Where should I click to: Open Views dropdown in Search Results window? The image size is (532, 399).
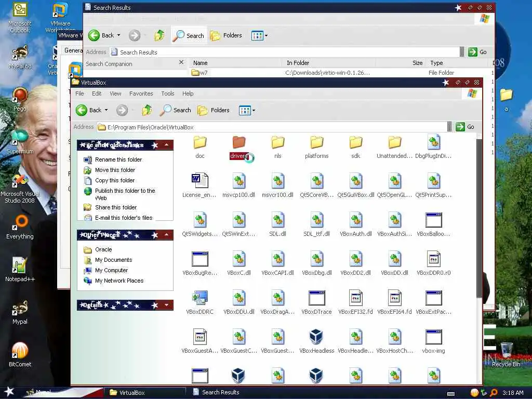(267, 35)
